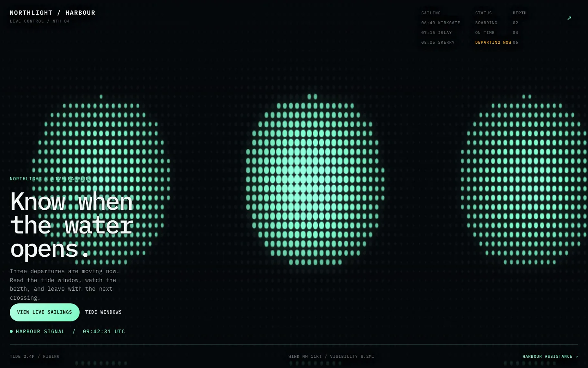588x368 pixels.
Task: Click the Status column header
Action: tap(483, 13)
